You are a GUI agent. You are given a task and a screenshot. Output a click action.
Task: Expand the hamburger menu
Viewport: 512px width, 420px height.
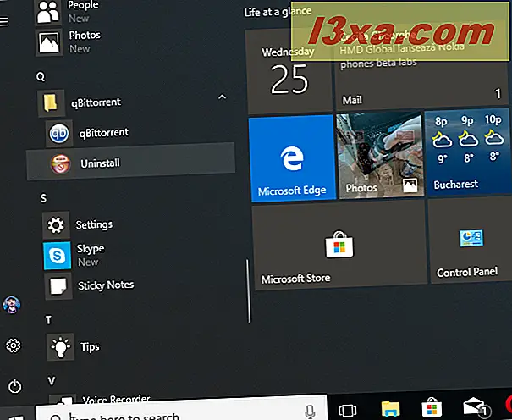[x=4, y=22]
